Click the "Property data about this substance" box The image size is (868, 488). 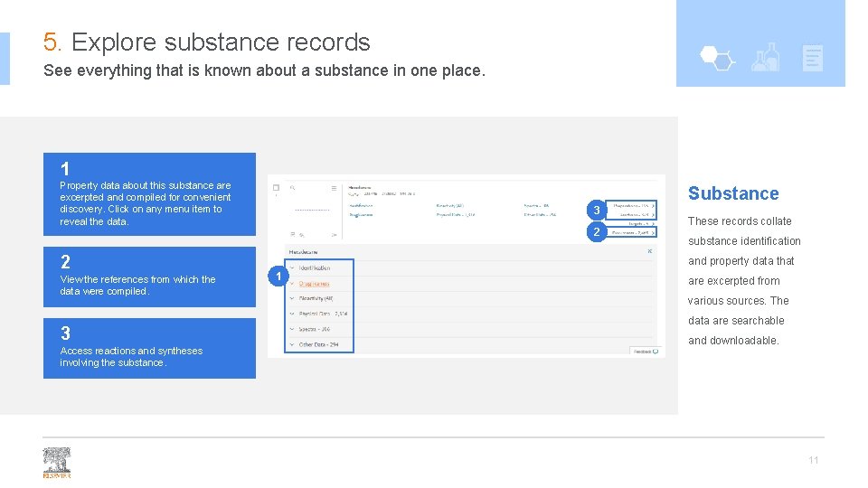point(149,194)
